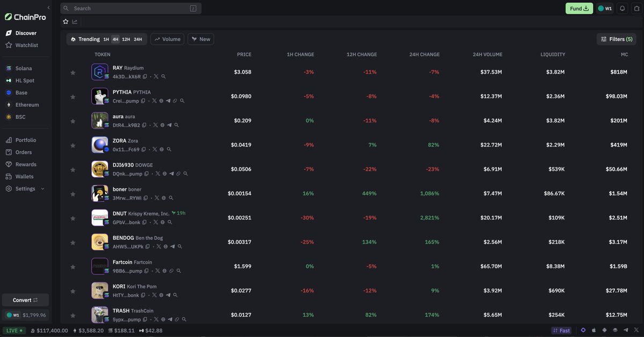This screenshot has width=644, height=337.
Task: Open the chart icon beside the star tab
Action: [75, 21]
